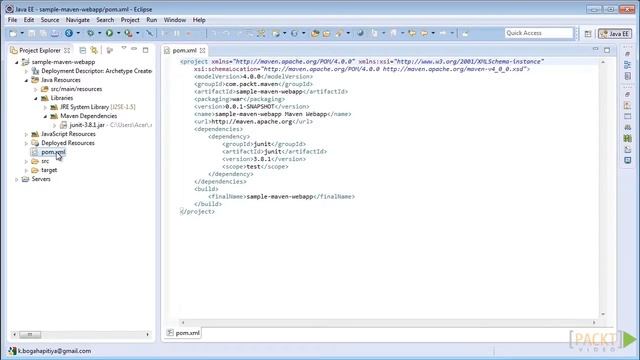This screenshot has width=640, height=360.
Task: Close the Project Explorer tab
Action: (x=67, y=50)
